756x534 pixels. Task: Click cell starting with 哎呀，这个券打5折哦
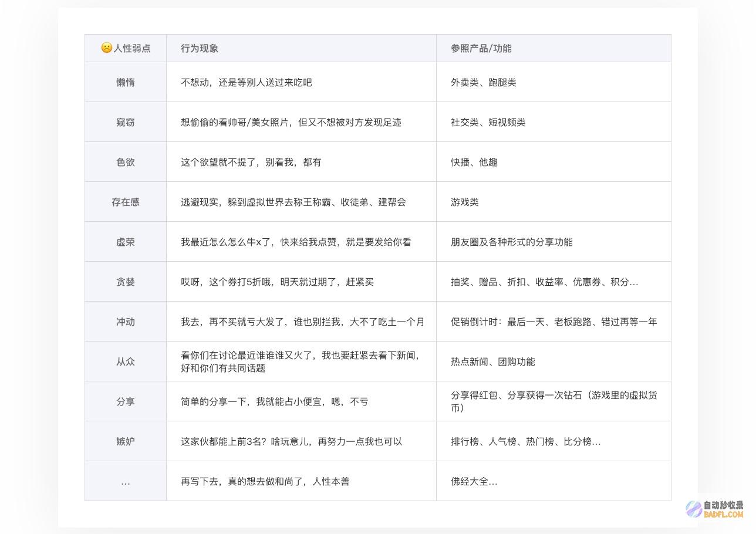301,282
